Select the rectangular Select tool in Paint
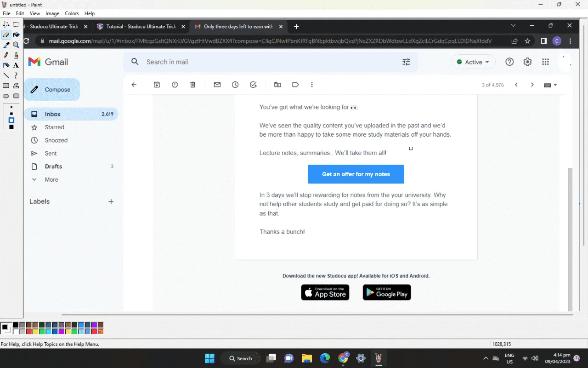The height and width of the screenshot is (368, 588). pos(16,24)
